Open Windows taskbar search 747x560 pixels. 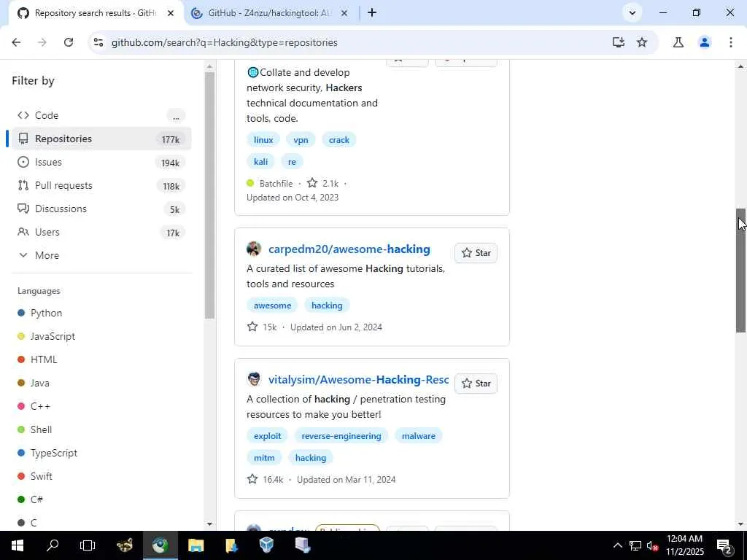point(53,545)
